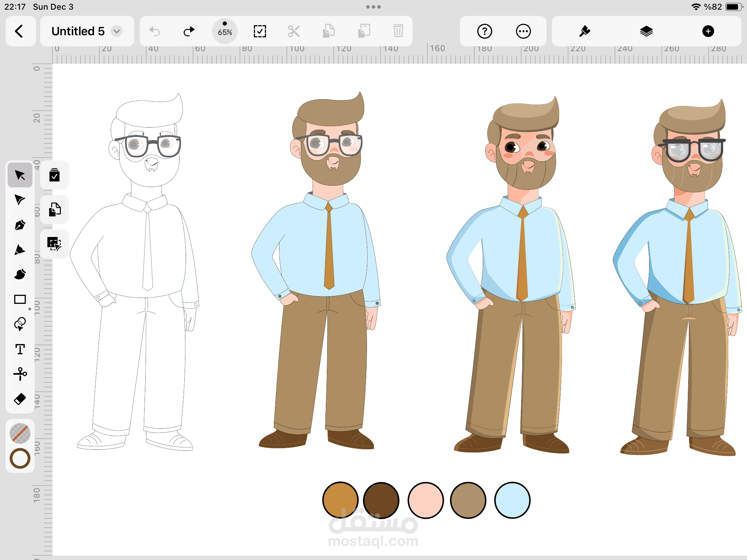Select the Rectangle shape tool
This screenshot has width=747, height=560.
click(20, 299)
